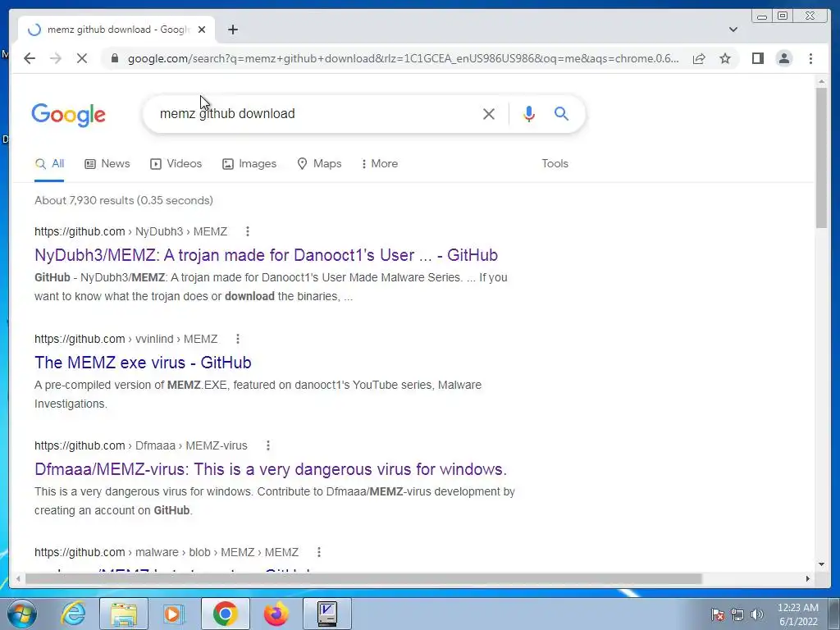Open the volume speaker tray icon
840x630 pixels.
click(757, 614)
